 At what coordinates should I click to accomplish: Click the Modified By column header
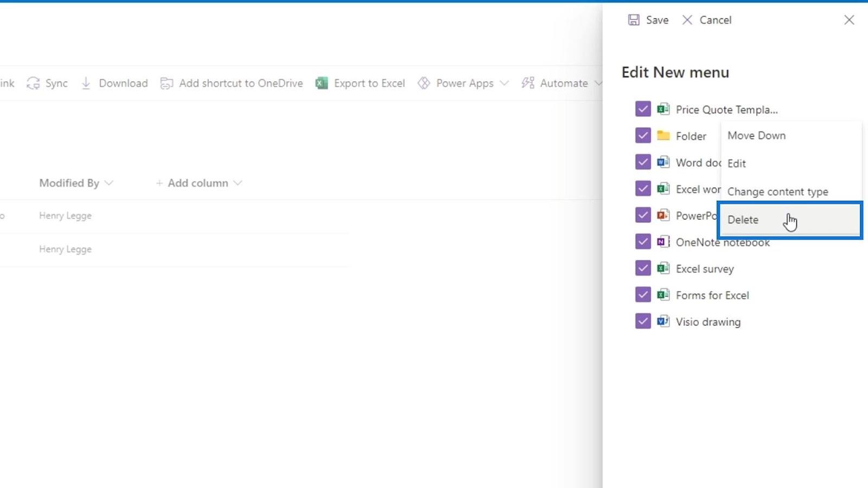tap(69, 183)
